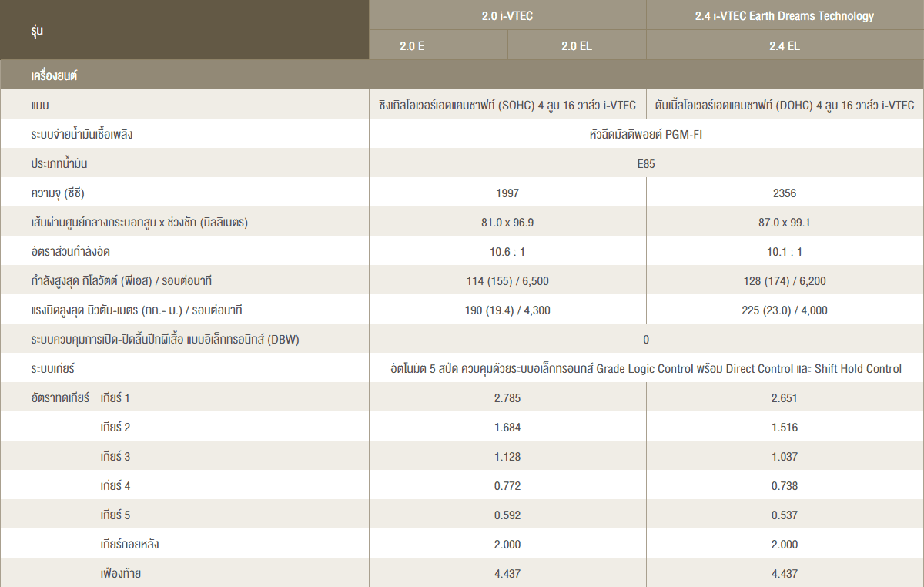
Task: Click the เกียร์ถอยหลัง row label
Action: [130, 544]
